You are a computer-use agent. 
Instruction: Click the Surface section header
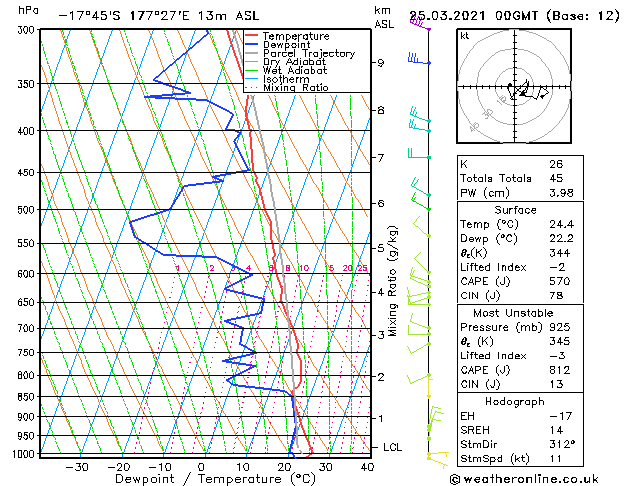click(x=515, y=210)
